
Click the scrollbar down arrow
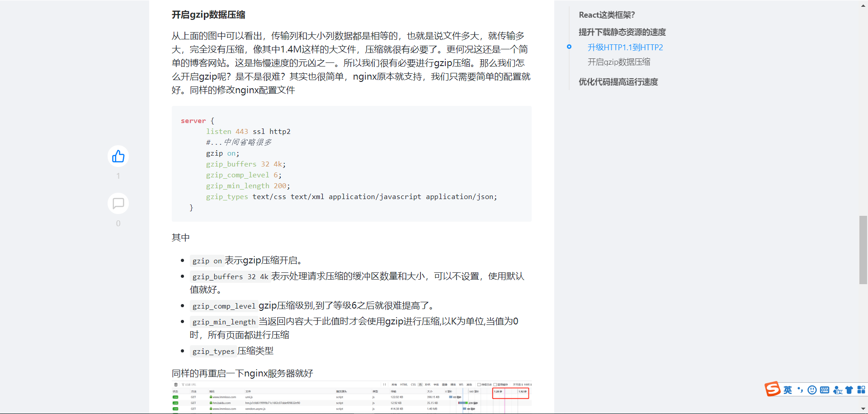(863, 409)
